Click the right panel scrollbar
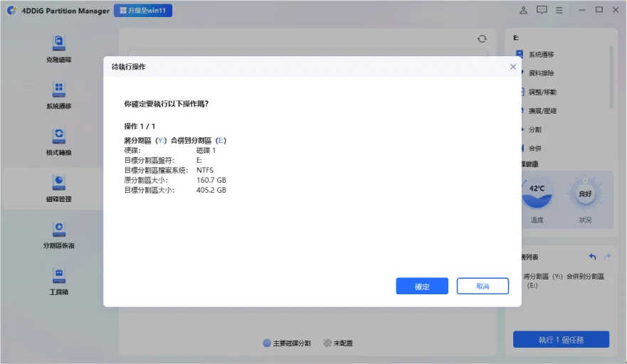This screenshot has width=627, height=364. [611, 77]
